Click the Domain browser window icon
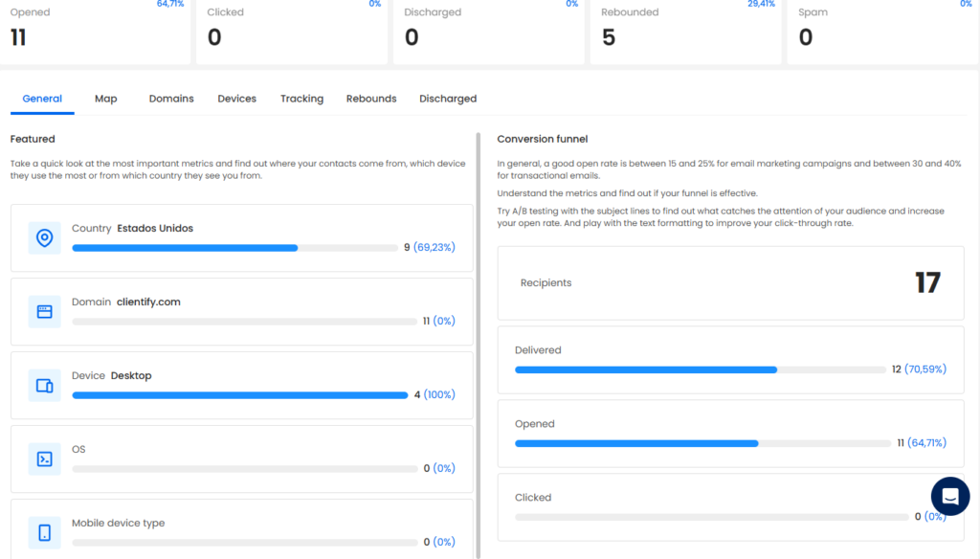 pyautogui.click(x=44, y=312)
